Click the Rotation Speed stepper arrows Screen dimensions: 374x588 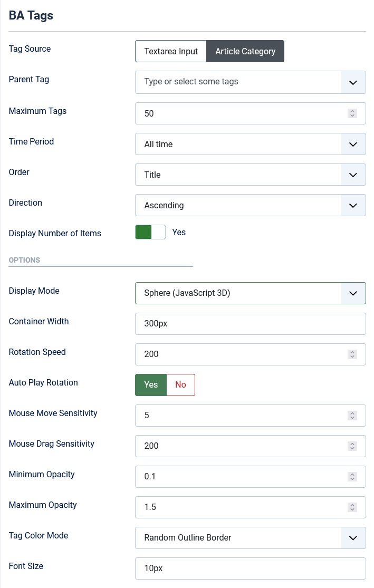[352, 354]
